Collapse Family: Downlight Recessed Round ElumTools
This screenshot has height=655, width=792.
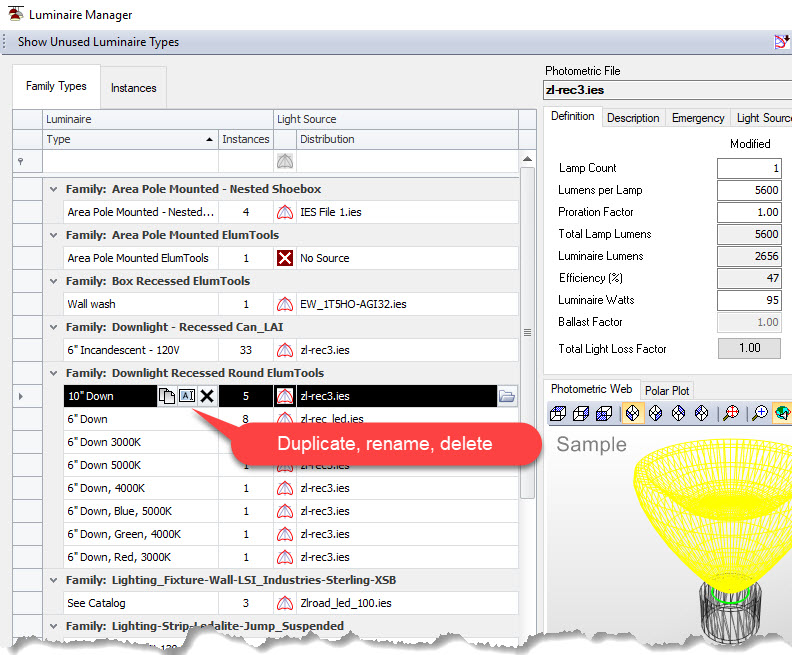[54, 373]
